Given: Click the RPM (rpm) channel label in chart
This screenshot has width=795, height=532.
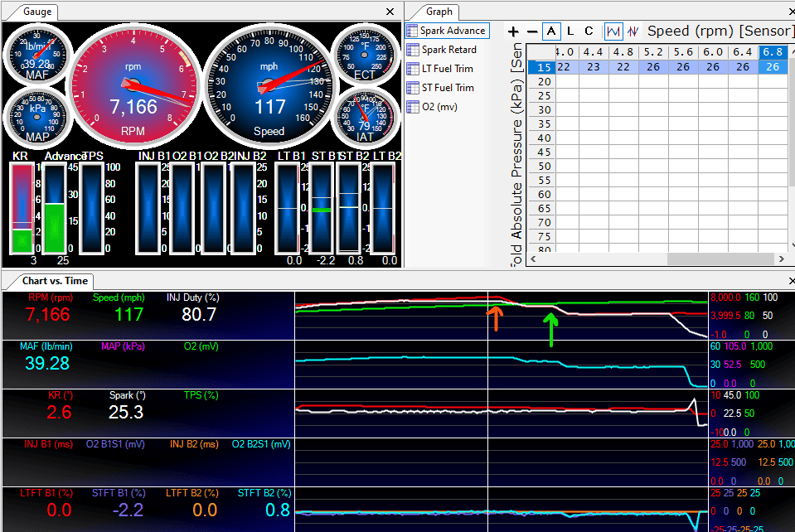Looking at the screenshot, I should (x=51, y=297).
